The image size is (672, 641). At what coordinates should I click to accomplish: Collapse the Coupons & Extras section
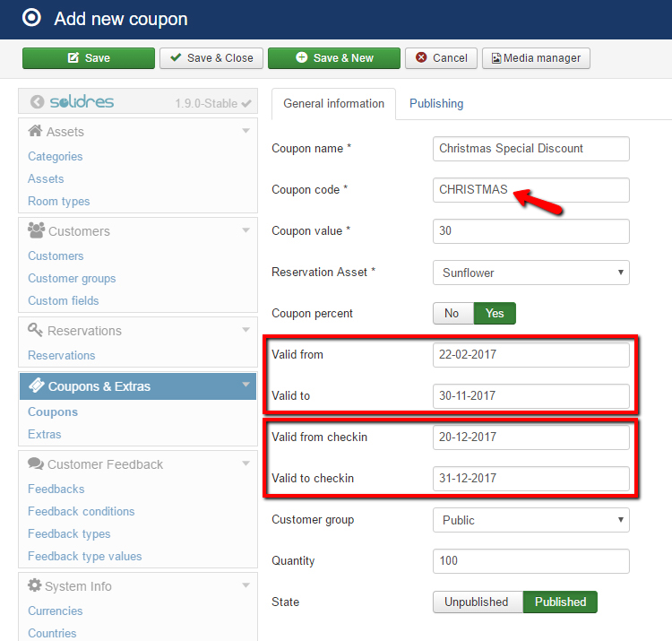click(x=246, y=385)
